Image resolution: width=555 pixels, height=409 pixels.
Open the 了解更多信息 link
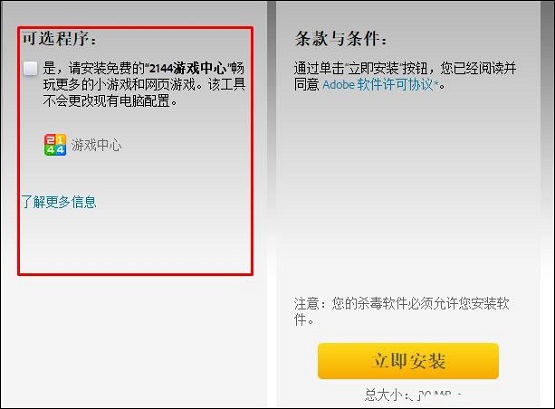(x=59, y=202)
